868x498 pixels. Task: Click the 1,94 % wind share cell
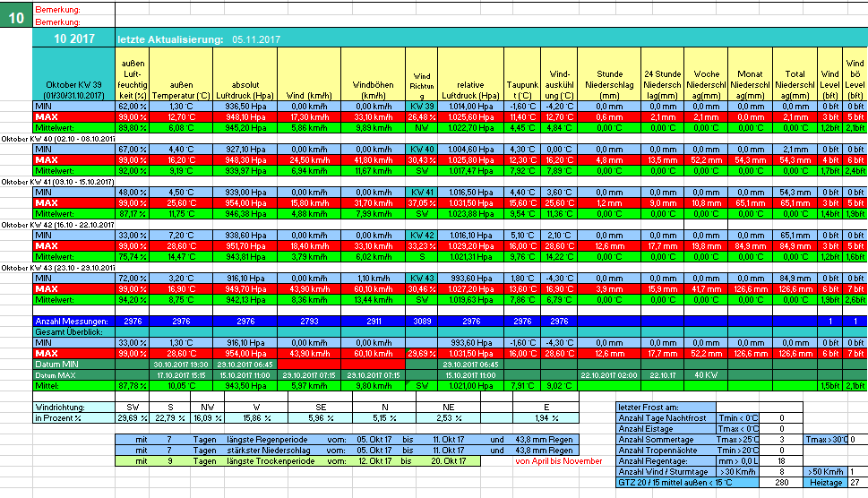(x=546, y=417)
